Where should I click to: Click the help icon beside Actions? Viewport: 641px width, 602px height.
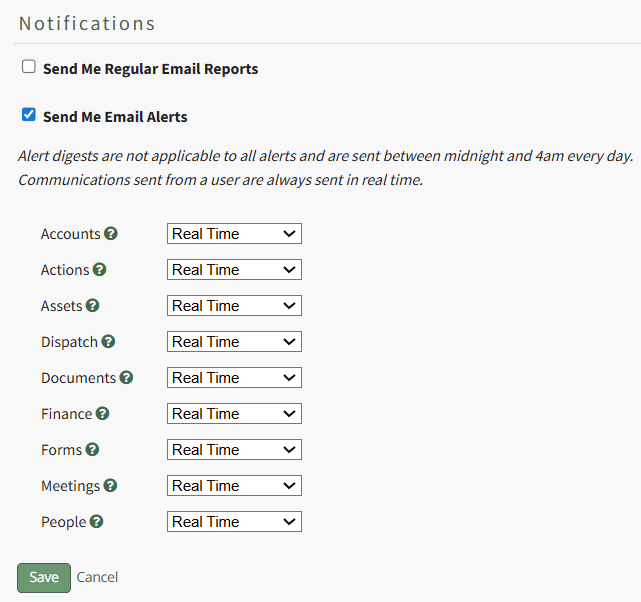(x=100, y=270)
